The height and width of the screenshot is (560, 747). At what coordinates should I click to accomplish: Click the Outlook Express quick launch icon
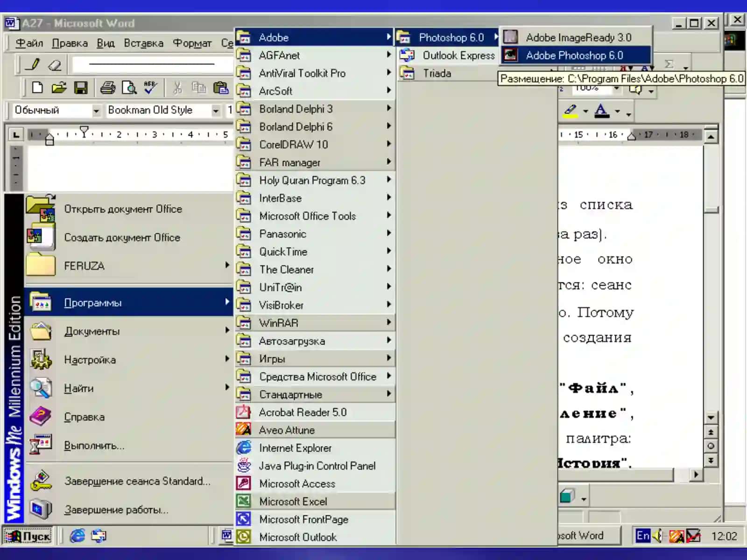click(99, 536)
